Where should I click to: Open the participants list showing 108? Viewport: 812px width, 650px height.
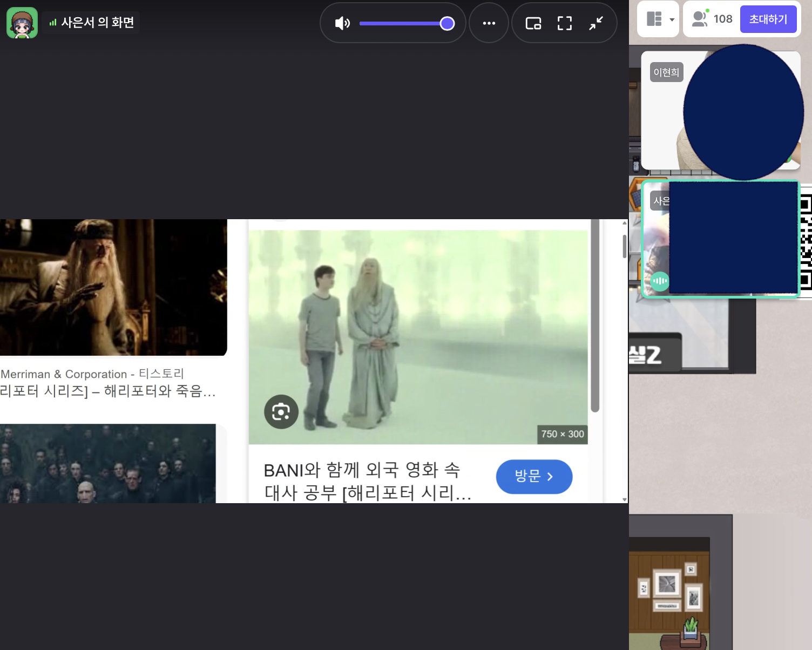[712, 19]
